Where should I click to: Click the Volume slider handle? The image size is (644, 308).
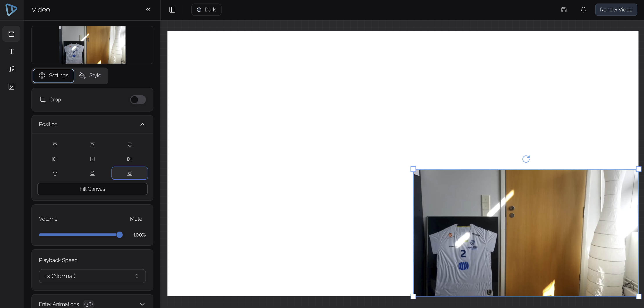pos(120,235)
